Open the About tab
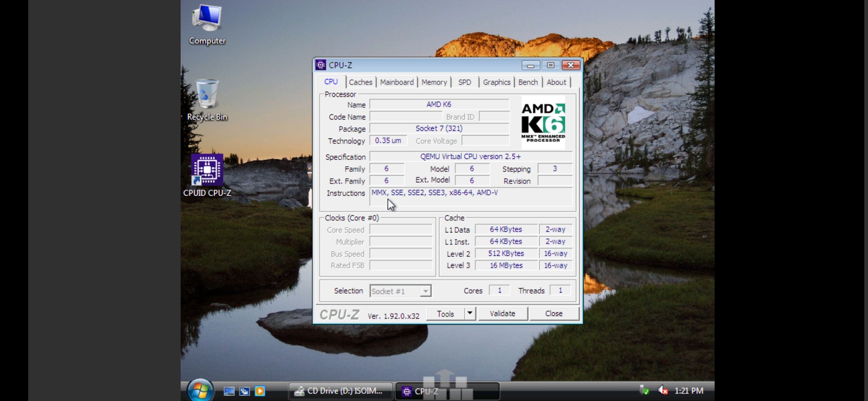Screen dimensions: 868x401 tap(556, 82)
